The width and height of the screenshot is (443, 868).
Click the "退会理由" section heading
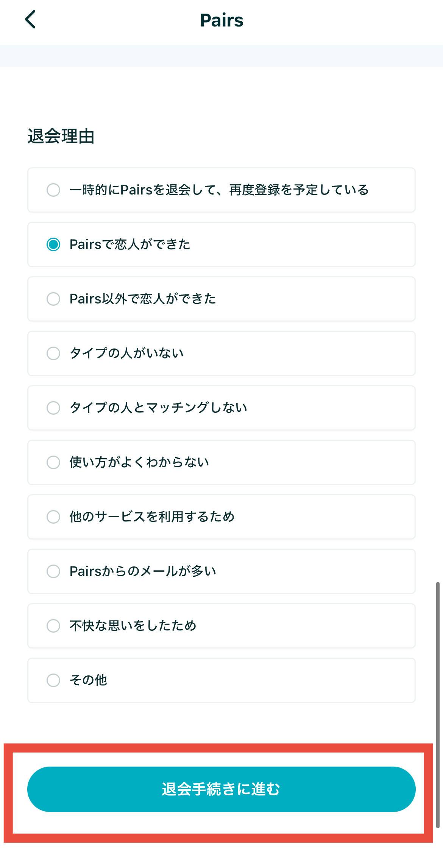click(x=61, y=136)
